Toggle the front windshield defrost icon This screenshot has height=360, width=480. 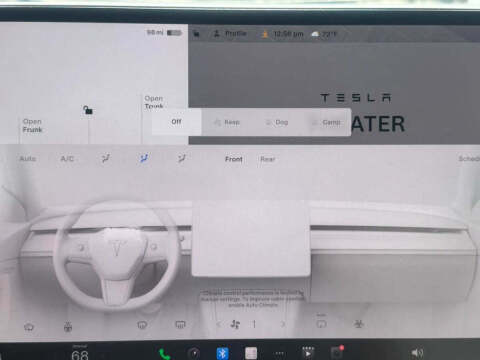tap(142, 324)
